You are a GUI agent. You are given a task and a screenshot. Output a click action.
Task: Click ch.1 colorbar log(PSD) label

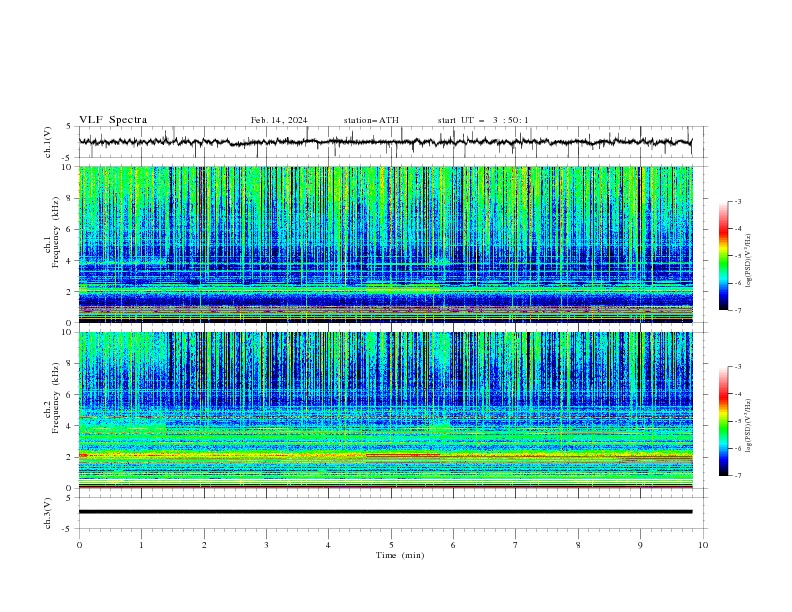click(748, 261)
